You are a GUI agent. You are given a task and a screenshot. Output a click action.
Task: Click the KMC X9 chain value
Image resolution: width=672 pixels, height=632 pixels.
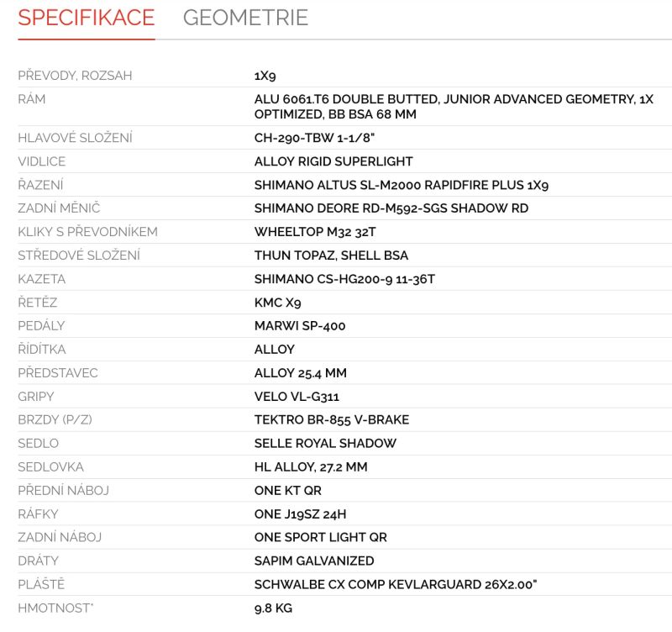point(277,303)
